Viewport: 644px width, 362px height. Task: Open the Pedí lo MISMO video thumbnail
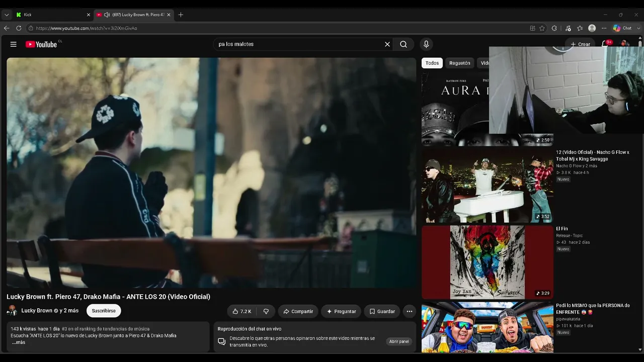tap(488, 327)
